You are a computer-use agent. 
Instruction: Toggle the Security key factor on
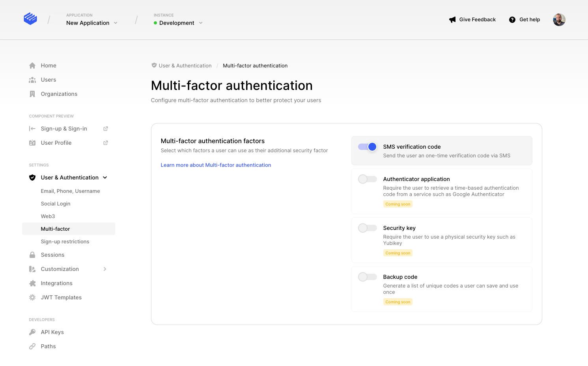tap(367, 228)
